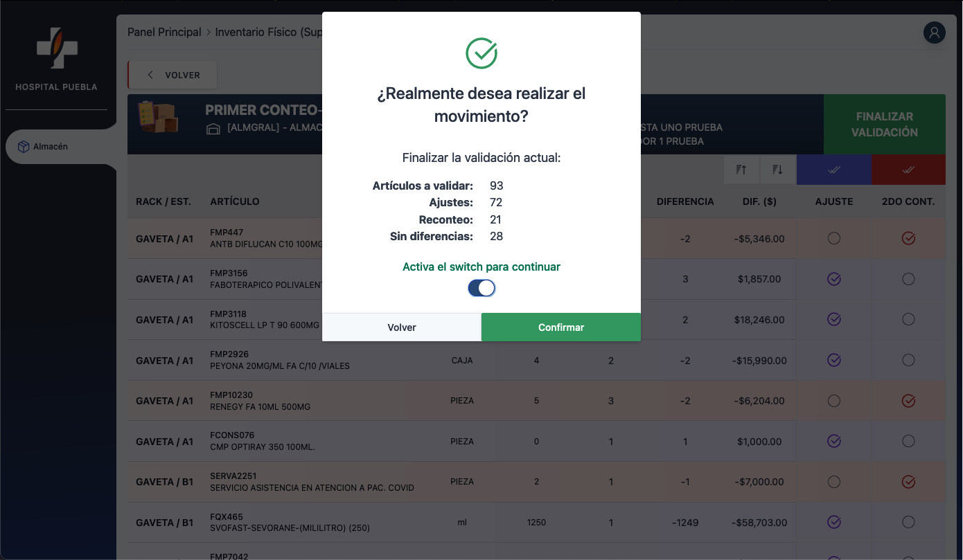
Task: Select 2do Cont. radio for FMP3156 row
Action: click(908, 279)
